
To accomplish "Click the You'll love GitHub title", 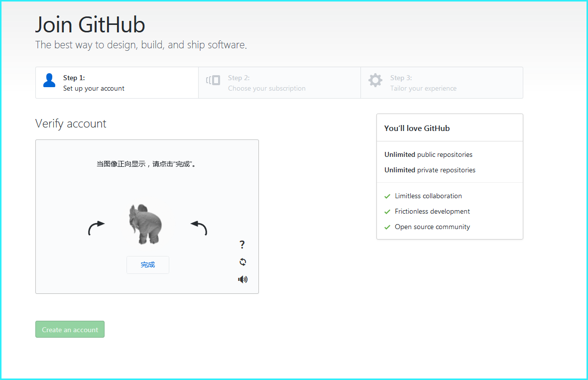I will click(x=417, y=128).
